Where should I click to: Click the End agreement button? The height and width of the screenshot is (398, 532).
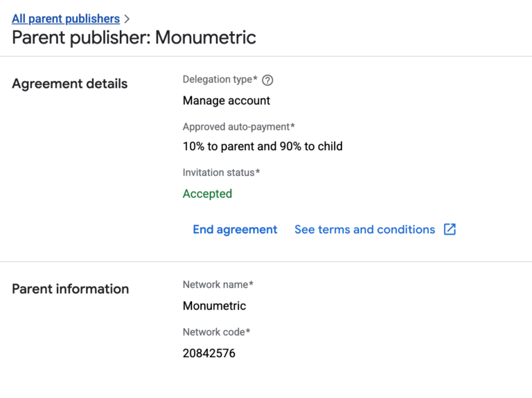click(235, 230)
